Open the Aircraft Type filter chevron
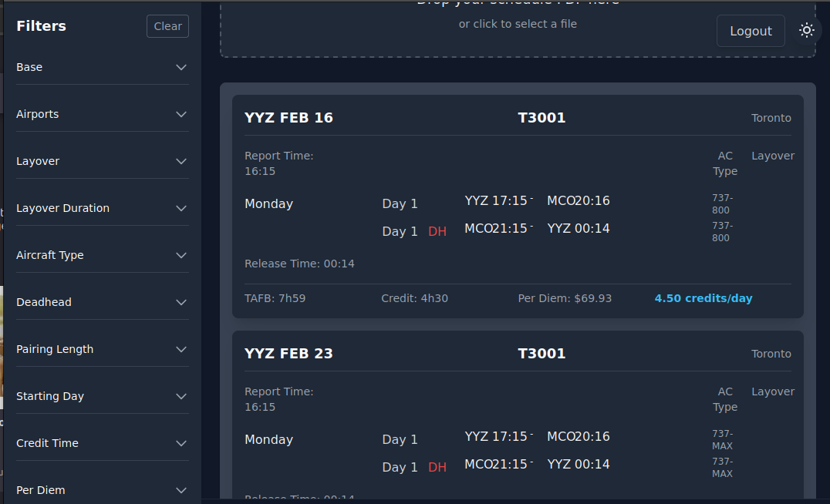Screen dimensions: 830x504 (181, 255)
